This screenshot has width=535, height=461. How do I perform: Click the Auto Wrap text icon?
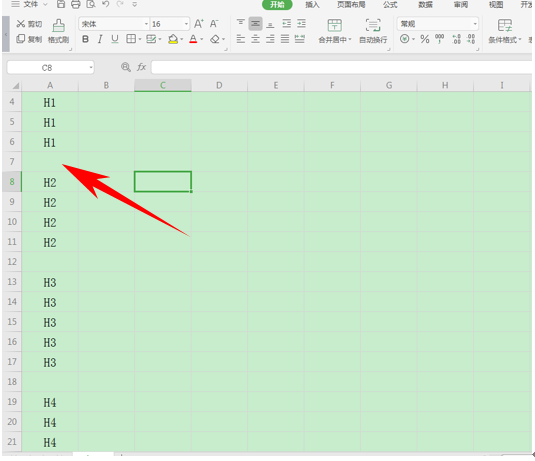[x=373, y=26]
